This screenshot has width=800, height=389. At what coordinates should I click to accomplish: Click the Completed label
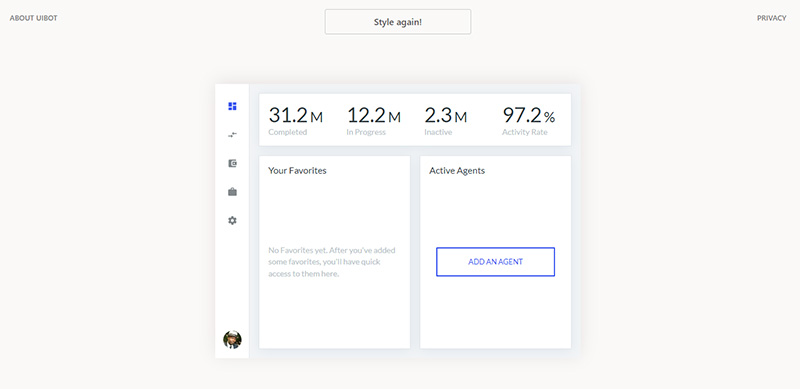pyautogui.click(x=288, y=132)
